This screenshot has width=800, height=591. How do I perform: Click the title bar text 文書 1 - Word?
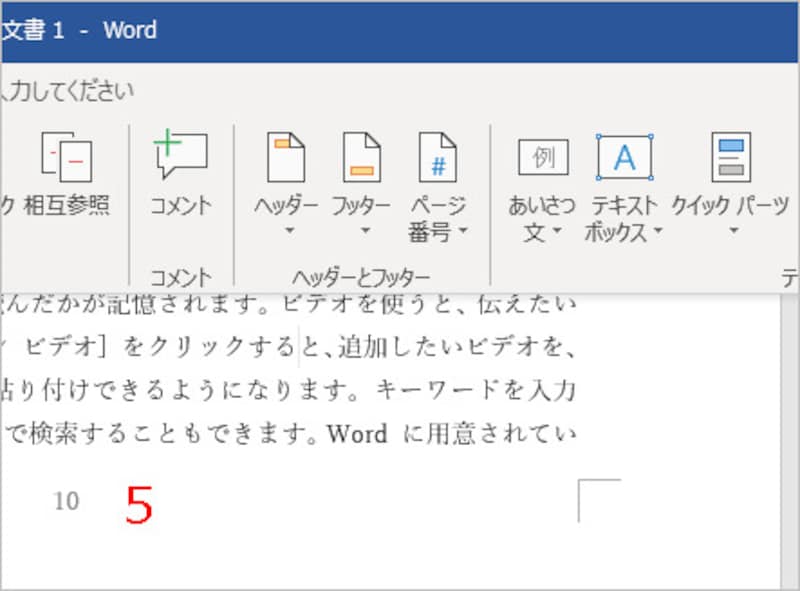[80, 30]
